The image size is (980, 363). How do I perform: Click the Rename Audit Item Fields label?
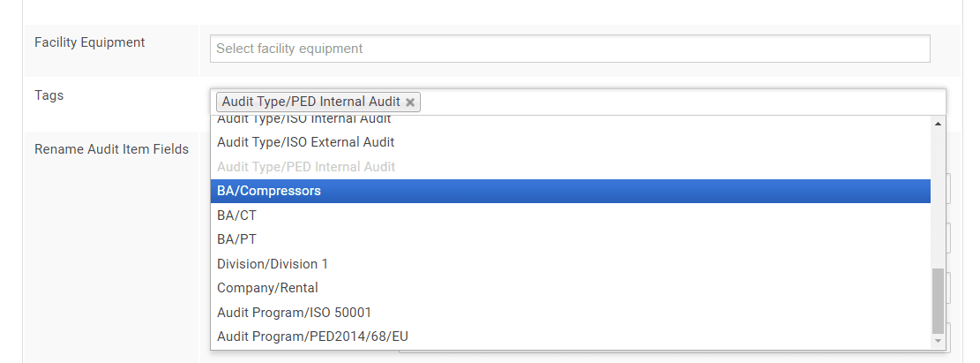tap(111, 149)
